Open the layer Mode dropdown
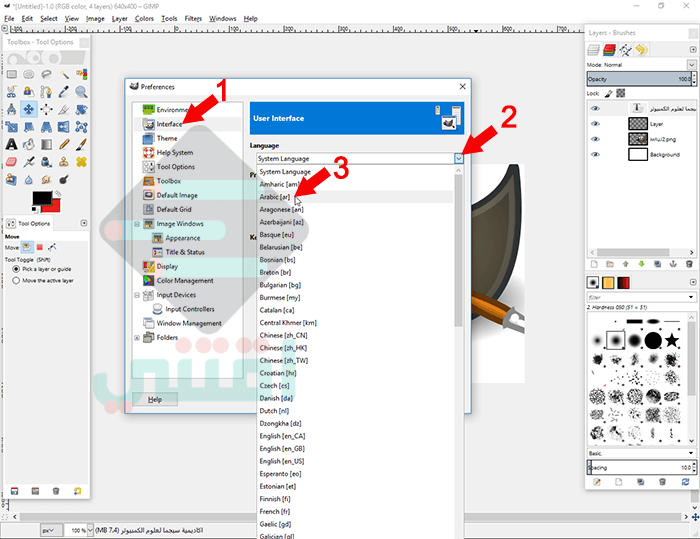Viewport: 700px width, 539px height. coord(691,65)
